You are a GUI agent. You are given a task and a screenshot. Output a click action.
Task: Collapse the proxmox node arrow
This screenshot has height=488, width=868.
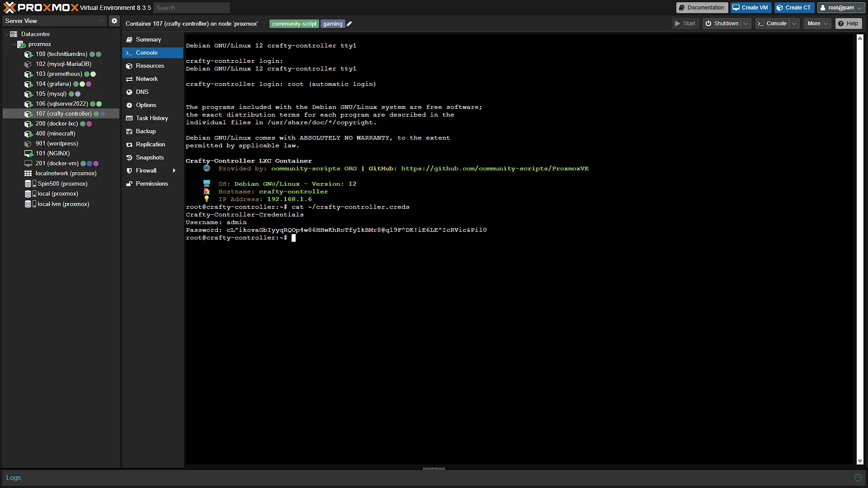[x=14, y=44]
